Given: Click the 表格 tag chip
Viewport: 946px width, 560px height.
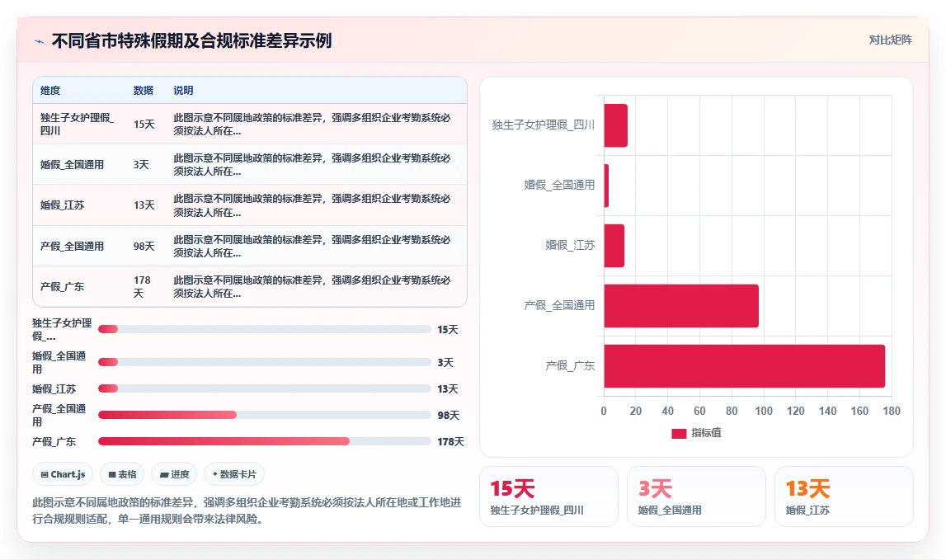Looking at the screenshot, I should [x=122, y=474].
